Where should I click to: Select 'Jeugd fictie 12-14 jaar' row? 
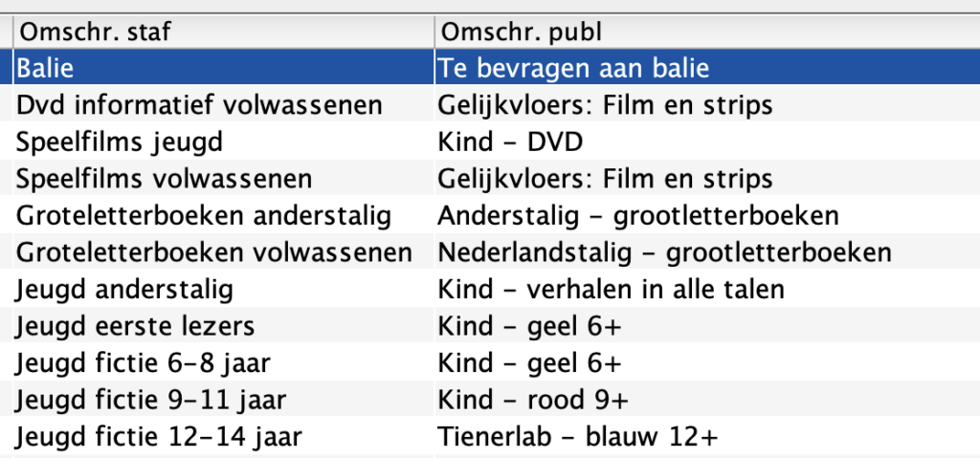coord(159,438)
